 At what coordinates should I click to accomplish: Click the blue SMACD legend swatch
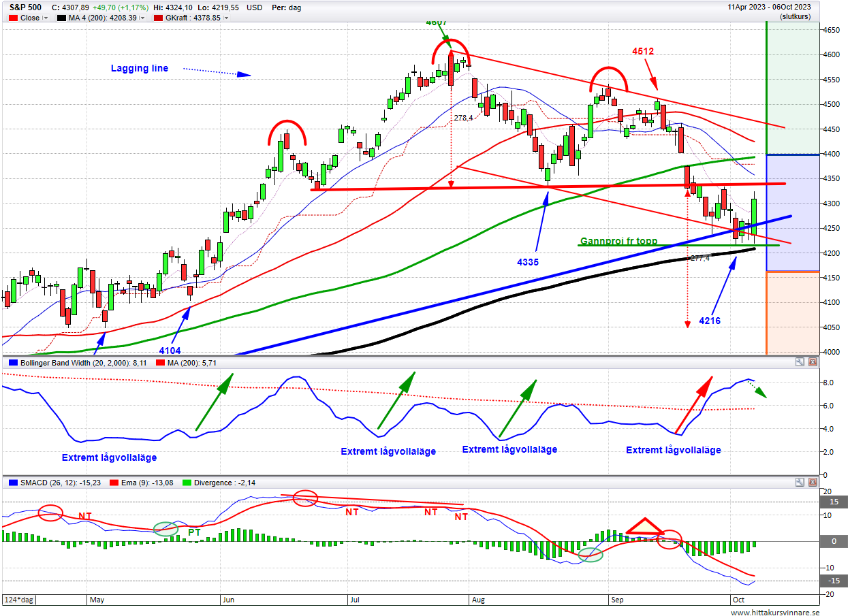[x=13, y=483]
